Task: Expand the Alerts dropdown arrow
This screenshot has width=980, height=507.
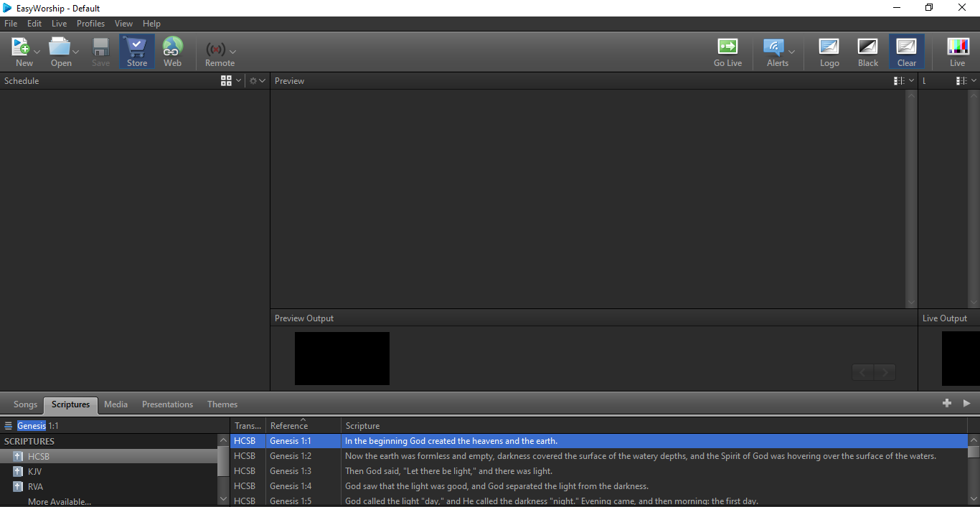Action: (x=791, y=52)
